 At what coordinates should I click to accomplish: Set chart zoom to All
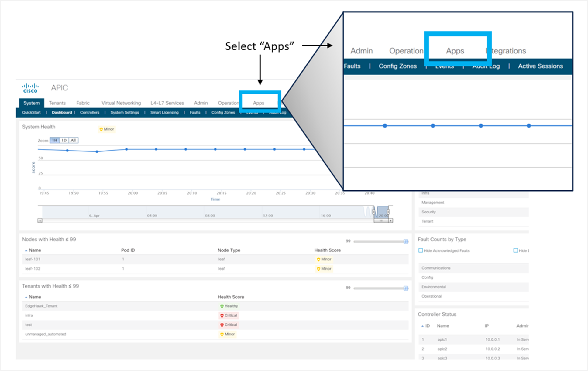[x=73, y=140]
